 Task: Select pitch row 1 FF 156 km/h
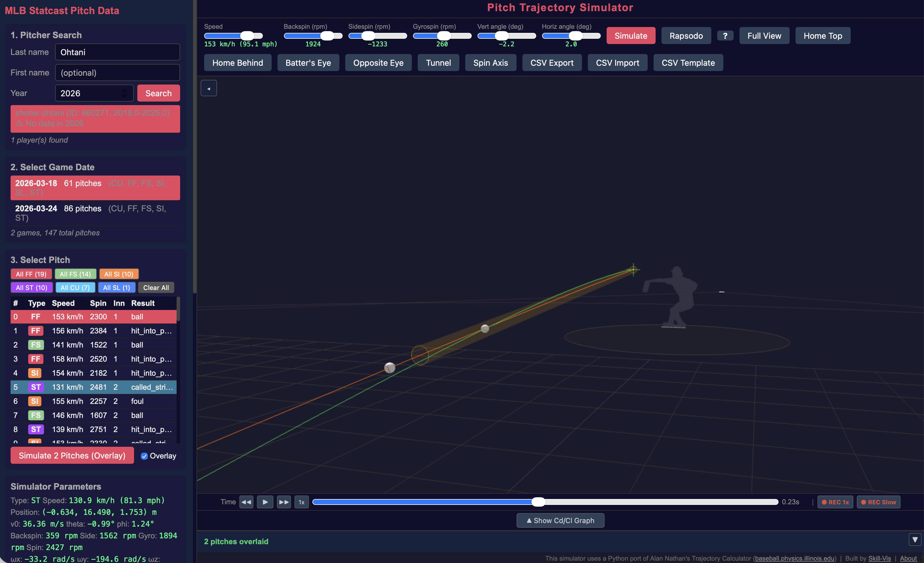[93, 331]
